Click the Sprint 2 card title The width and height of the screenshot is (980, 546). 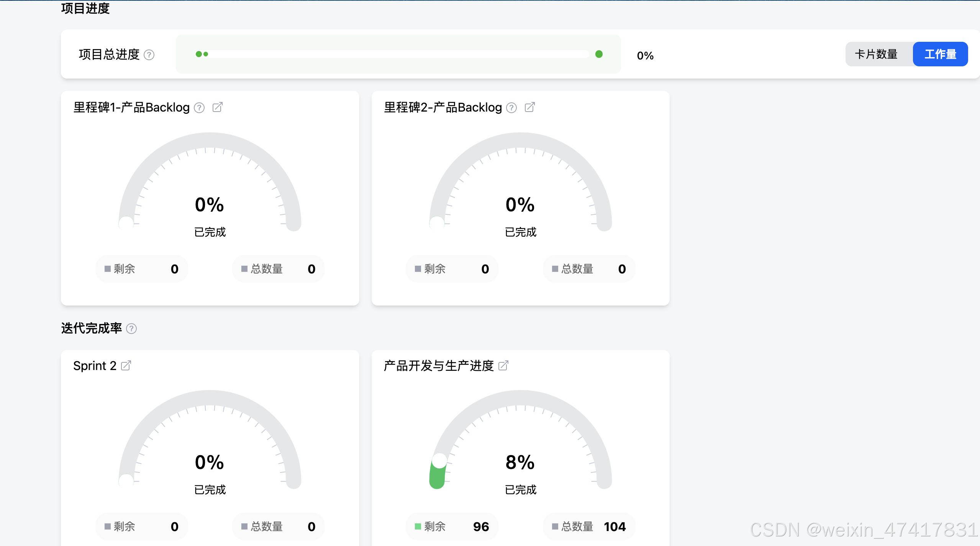pyautogui.click(x=95, y=366)
